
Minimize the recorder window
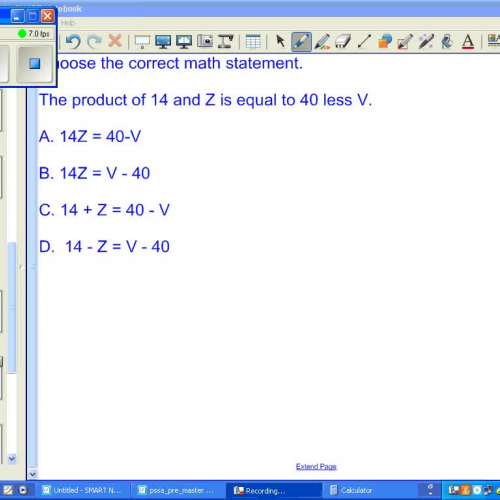coord(17,16)
